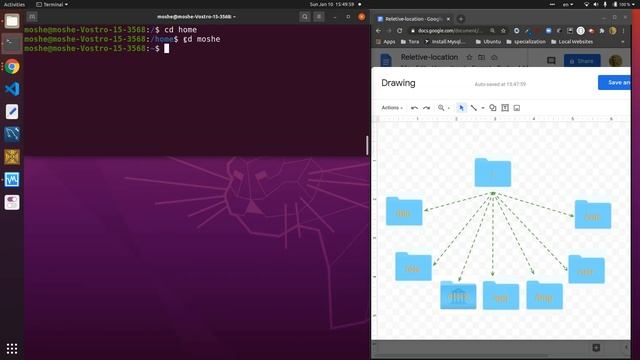640x360 pixels.
Task: Click the Drawing title text
Action: coord(398,83)
